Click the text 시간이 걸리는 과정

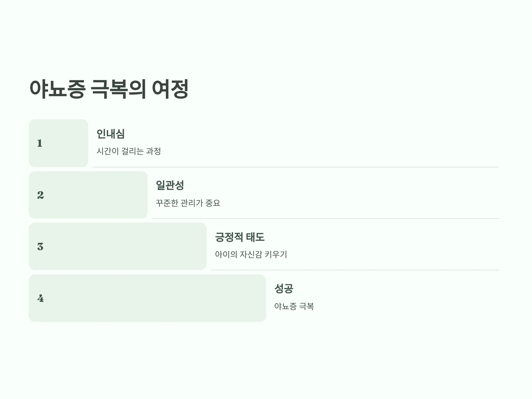[x=129, y=151]
